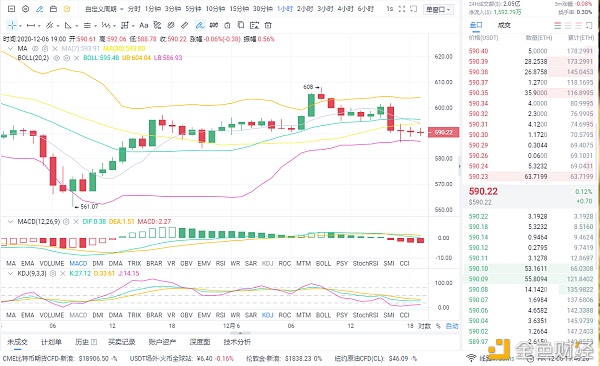Viewport: 600px width, 366px height.
Task: Click the lock drawings icon
Action: tap(227, 25)
